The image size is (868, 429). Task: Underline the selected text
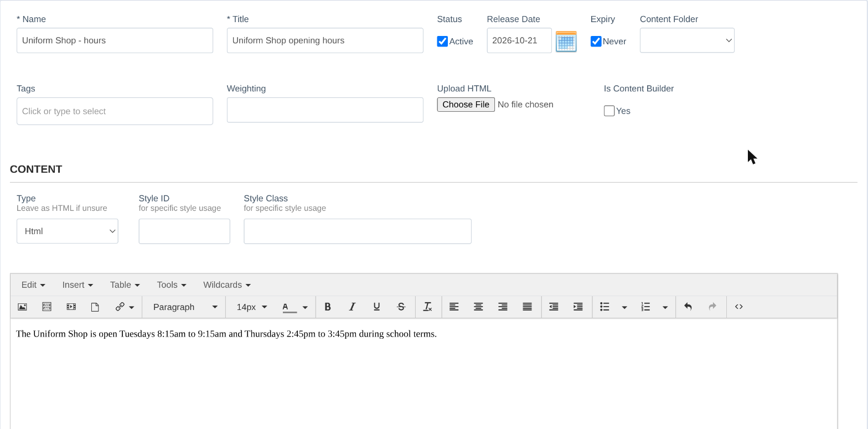click(376, 307)
